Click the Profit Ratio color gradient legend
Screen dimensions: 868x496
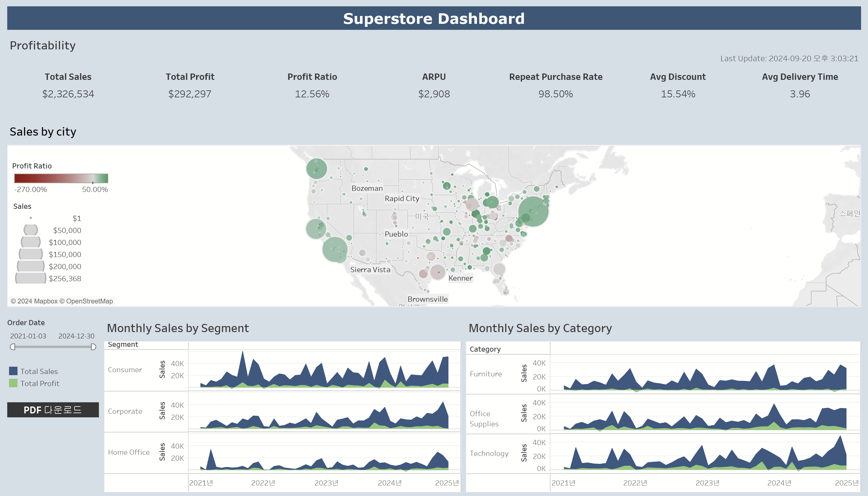[61, 178]
